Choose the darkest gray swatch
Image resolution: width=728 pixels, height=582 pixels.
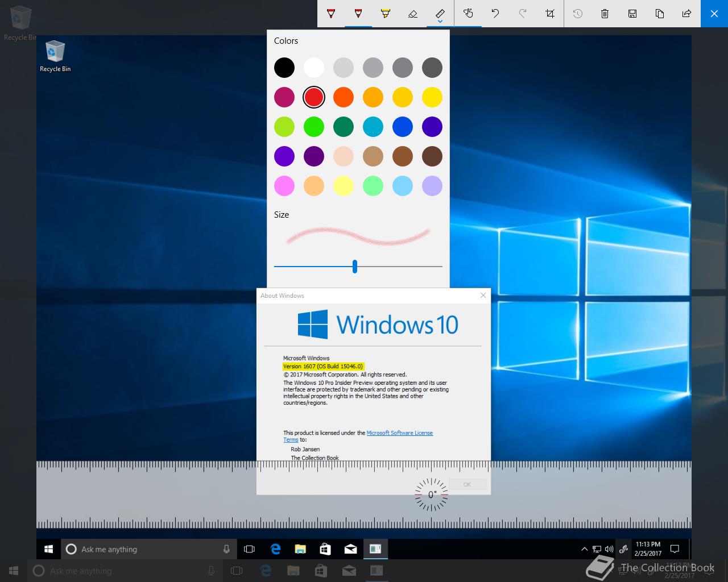432,68
